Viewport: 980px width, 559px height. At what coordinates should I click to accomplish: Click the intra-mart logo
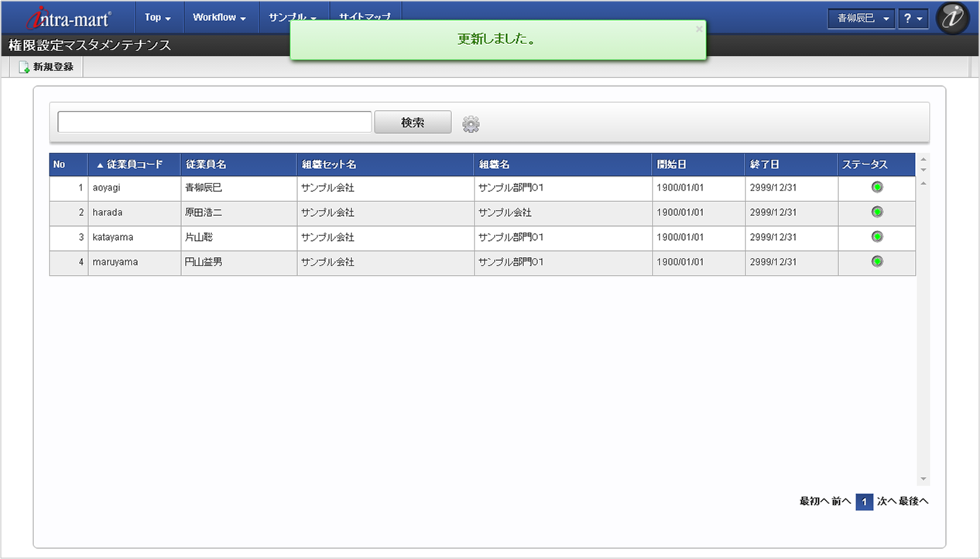coord(67,18)
